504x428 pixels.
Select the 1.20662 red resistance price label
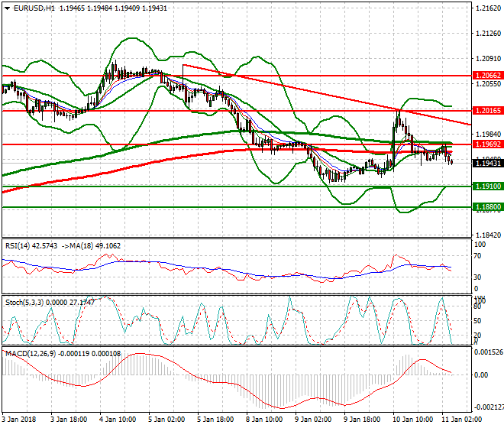pyautogui.click(x=487, y=76)
